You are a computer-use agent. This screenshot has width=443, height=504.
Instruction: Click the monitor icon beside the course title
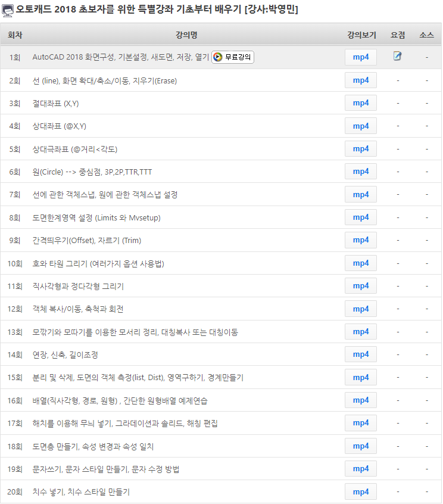(7, 10)
